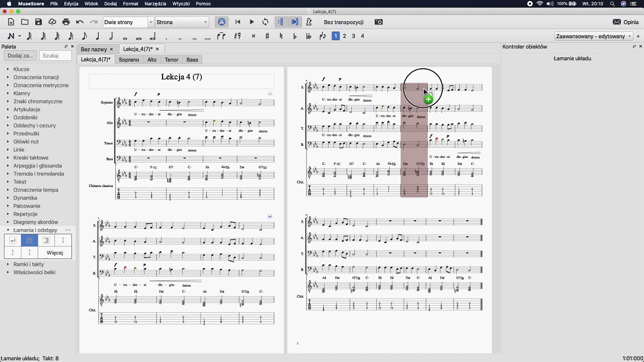Select the half note duration
This screenshot has height=362, width=644.
111,36
